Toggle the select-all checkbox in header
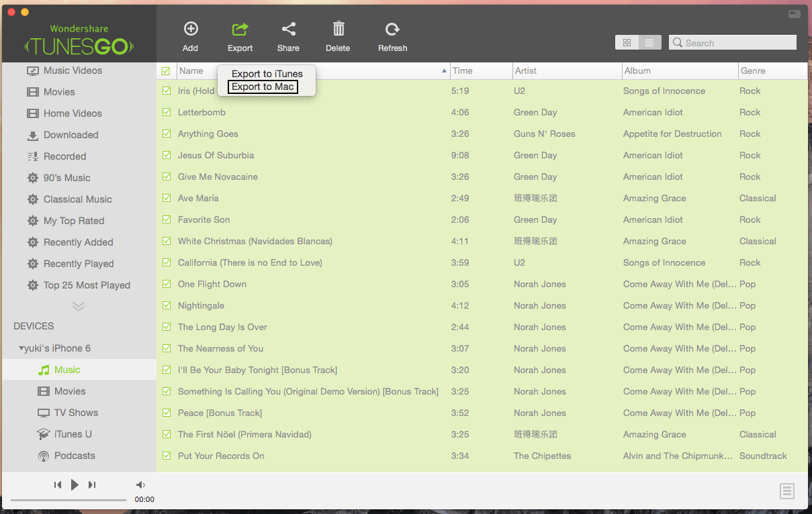The image size is (812, 514). 166,70
